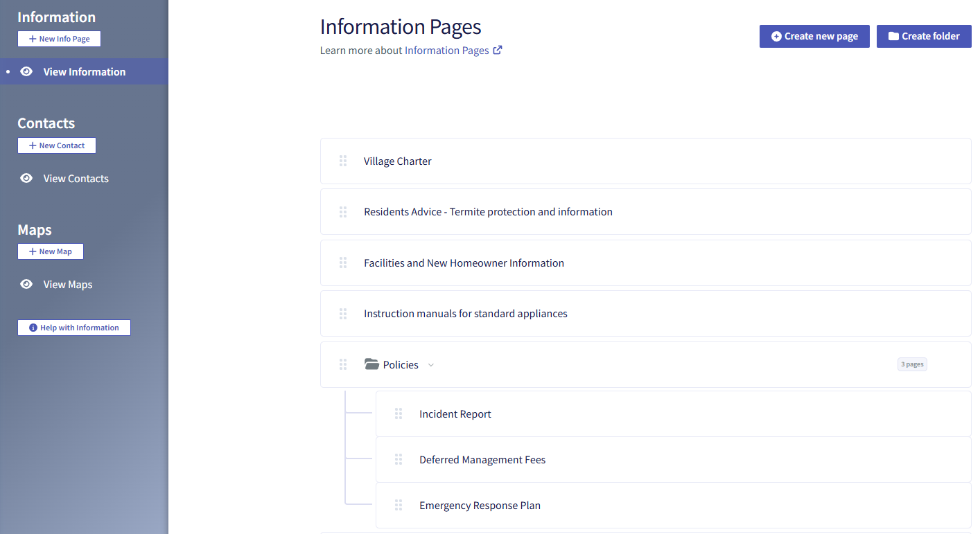Click the Policies folder icon
The image size is (980, 534).
[x=371, y=364]
